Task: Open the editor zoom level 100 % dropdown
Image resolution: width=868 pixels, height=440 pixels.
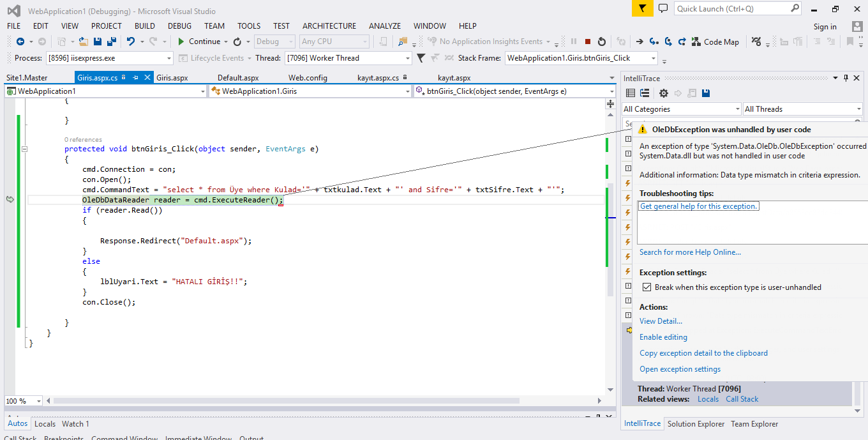Action: point(23,401)
